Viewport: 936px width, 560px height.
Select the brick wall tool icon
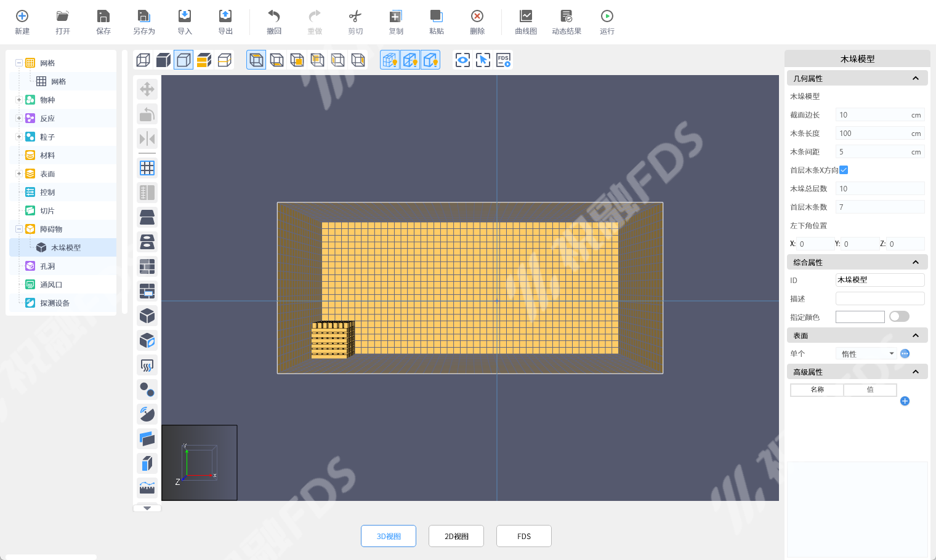[147, 266]
